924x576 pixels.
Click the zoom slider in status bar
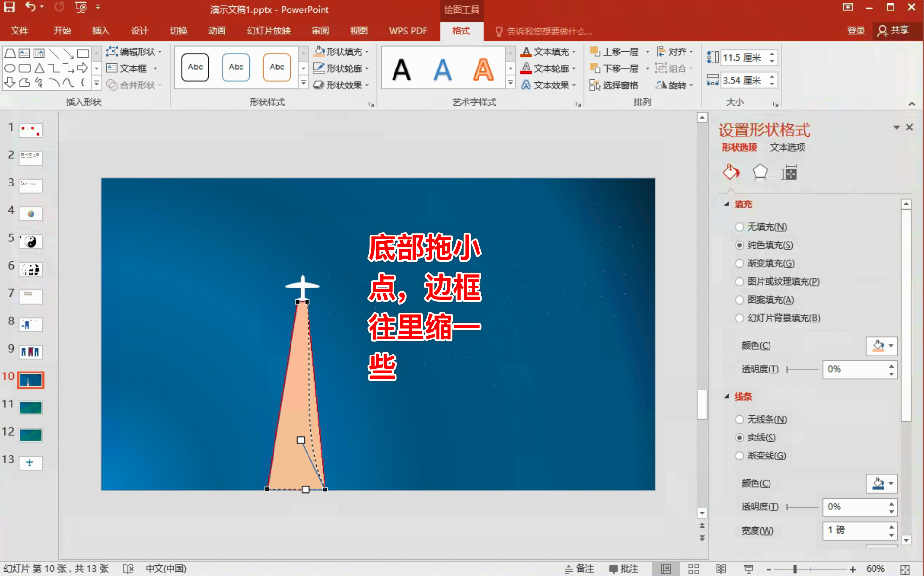coord(810,569)
